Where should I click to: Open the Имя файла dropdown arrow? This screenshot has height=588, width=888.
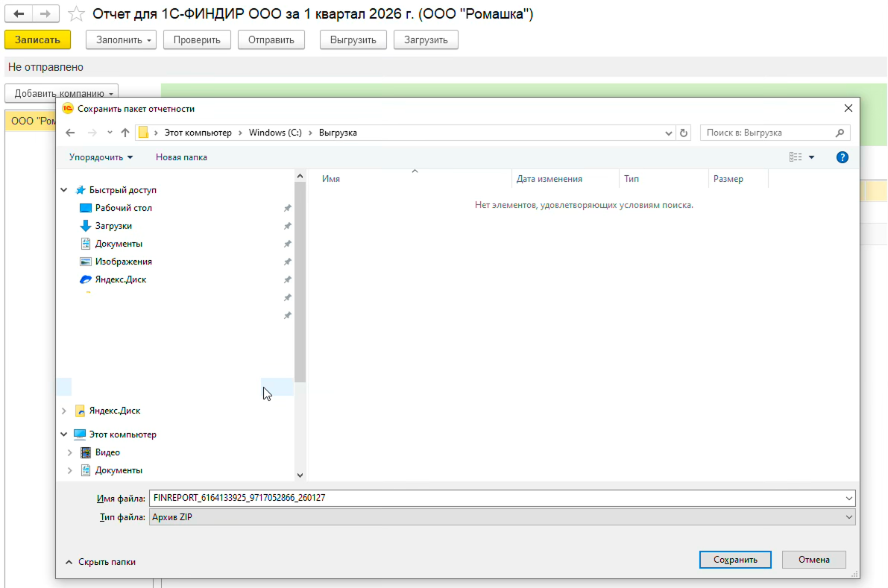coord(849,499)
